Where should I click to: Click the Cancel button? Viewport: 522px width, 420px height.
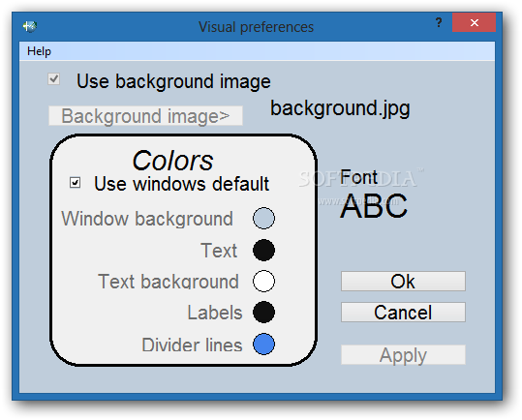point(403,313)
